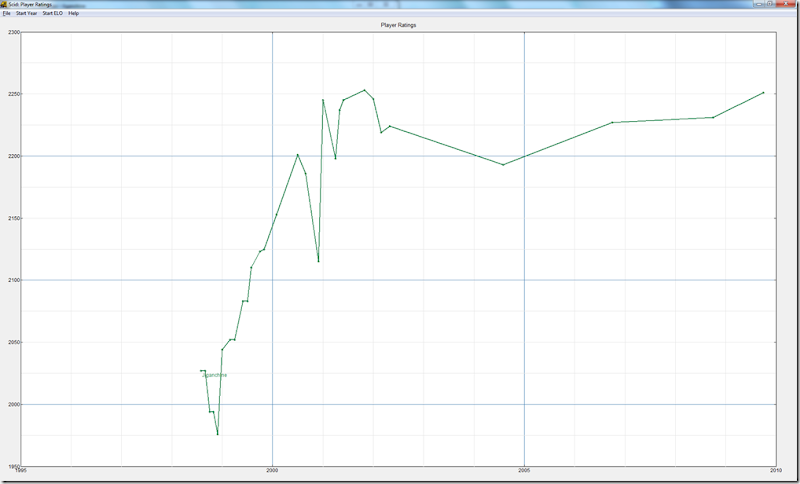Click the 2150 rating axis label
This screenshot has height=484, width=800.
[x=14, y=218]
